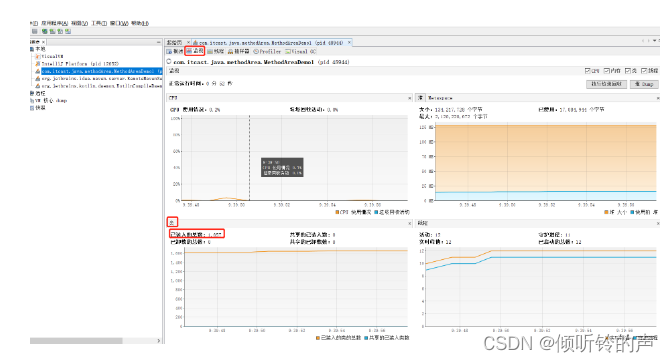
Task: Click the 堆 Dump button
Action: tap(644, 84)
